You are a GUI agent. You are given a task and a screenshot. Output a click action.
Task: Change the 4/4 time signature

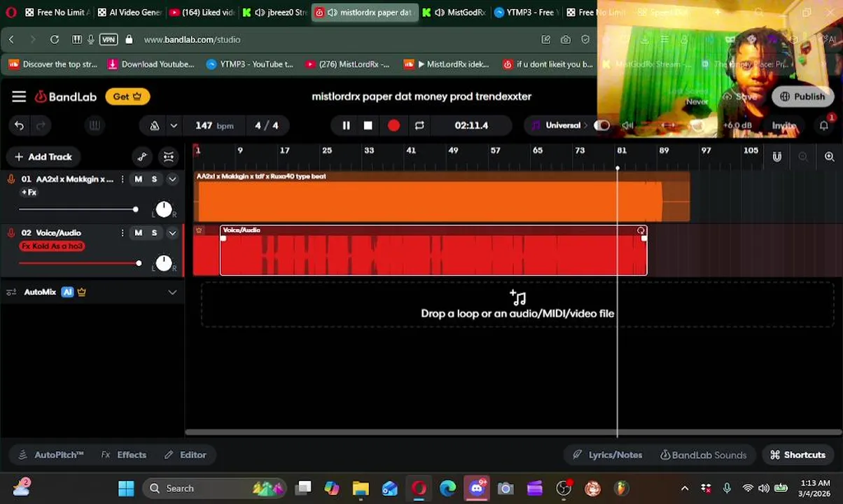[x=266, y=125]
